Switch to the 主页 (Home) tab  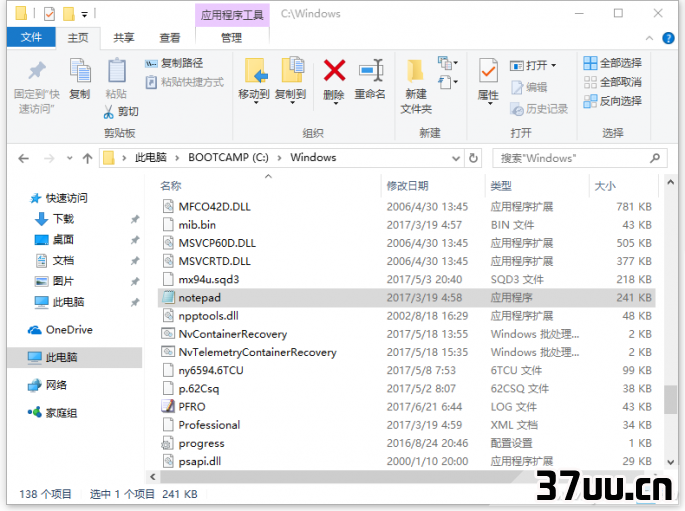78,38
